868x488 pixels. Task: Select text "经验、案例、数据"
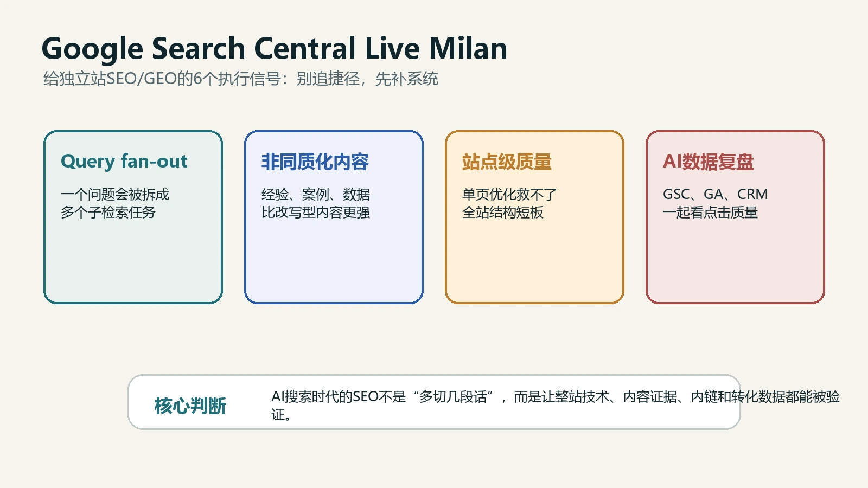click(316, 194)
